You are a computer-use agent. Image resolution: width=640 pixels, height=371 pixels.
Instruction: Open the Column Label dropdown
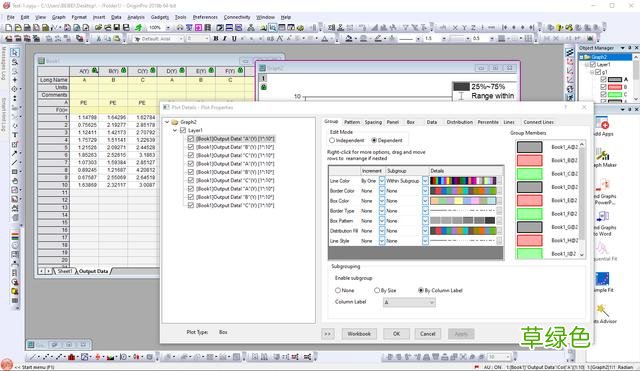coord(409,302)
